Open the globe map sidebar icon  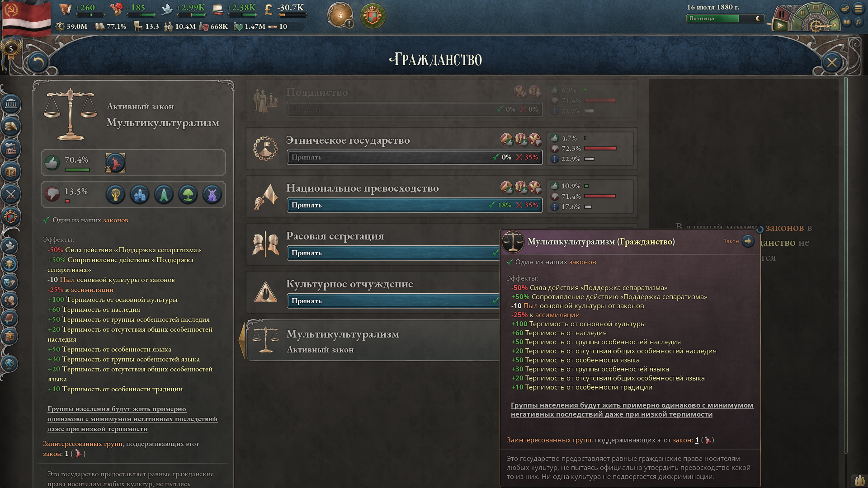pos(10,363)
